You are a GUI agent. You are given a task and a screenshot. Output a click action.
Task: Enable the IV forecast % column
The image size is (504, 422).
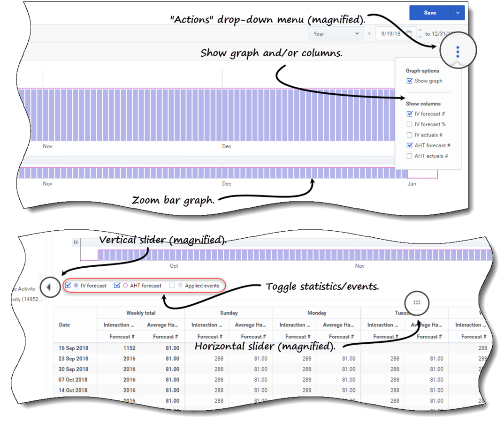coord(410,124)
